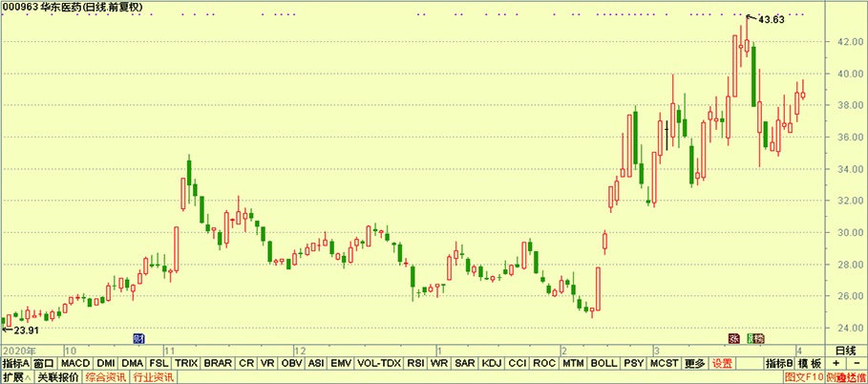Image resolution: width=868 pixels, height=384 pixels.
Task: Select the MCST indicator tab
Action: [x=664, y=364]
